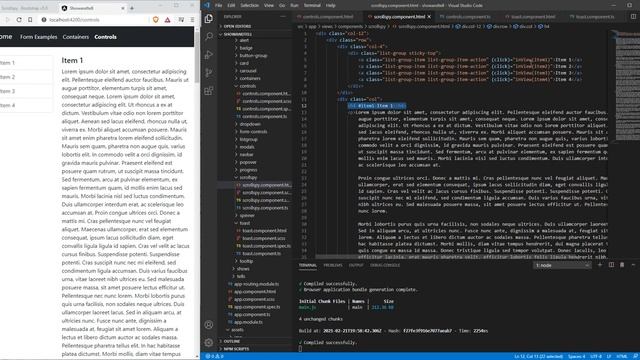Screen dimensions: 640x360
Task: Open app-routing.module.ts in the explorer
Action: (x=256, y=284)
